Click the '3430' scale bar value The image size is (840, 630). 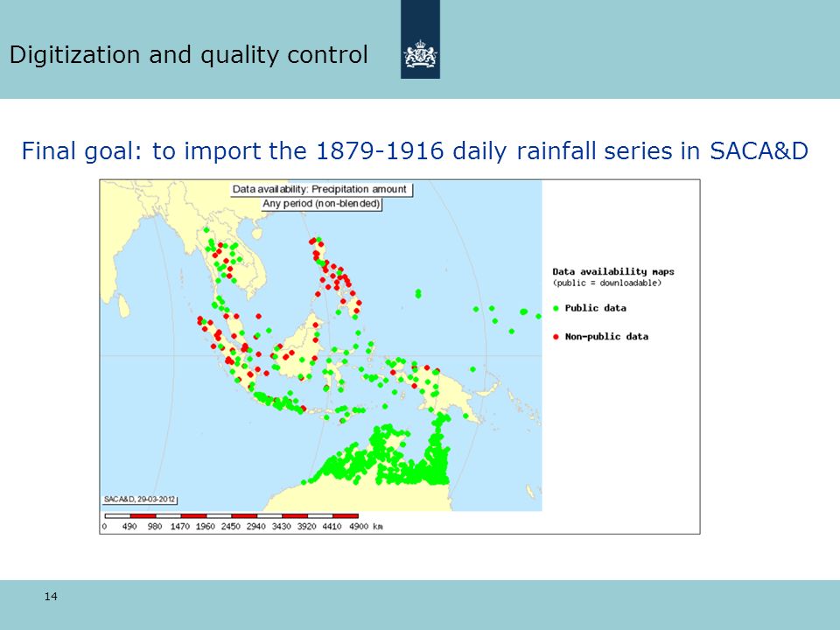pos(281,527)
